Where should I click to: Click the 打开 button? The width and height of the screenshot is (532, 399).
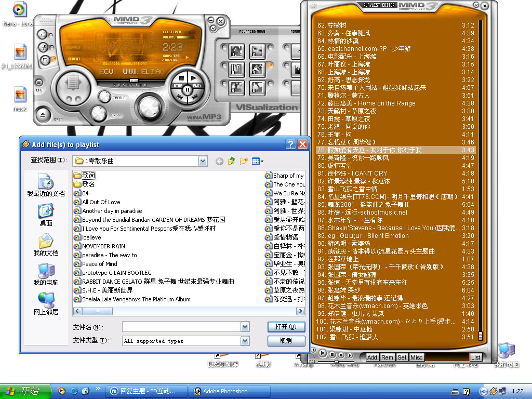pyautogui.click(x=286, y=327)
